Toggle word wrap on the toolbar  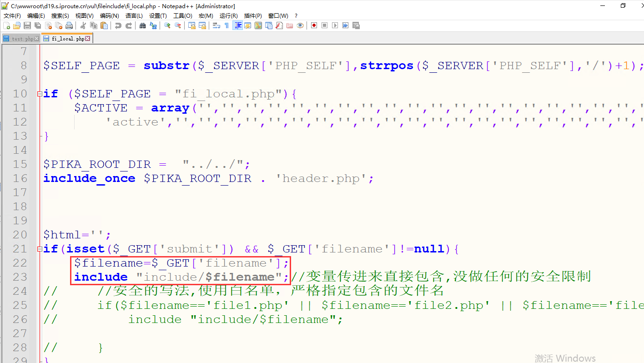click(215, 25)
